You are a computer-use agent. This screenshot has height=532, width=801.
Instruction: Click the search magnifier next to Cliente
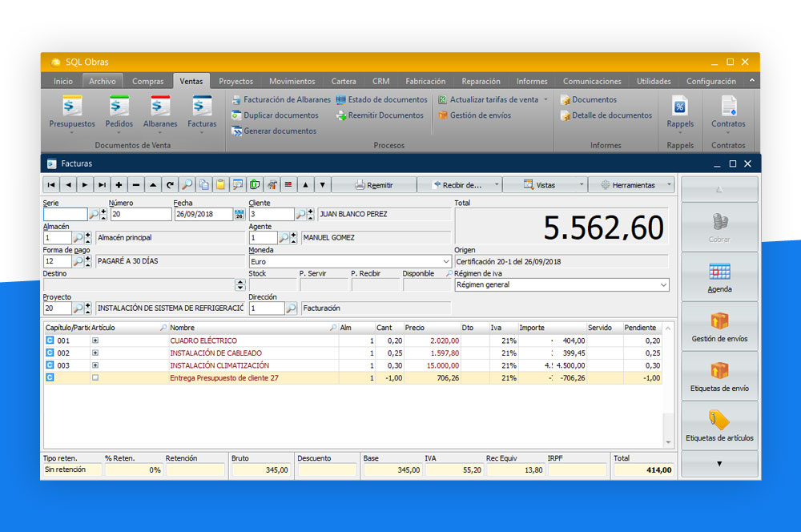300,215
